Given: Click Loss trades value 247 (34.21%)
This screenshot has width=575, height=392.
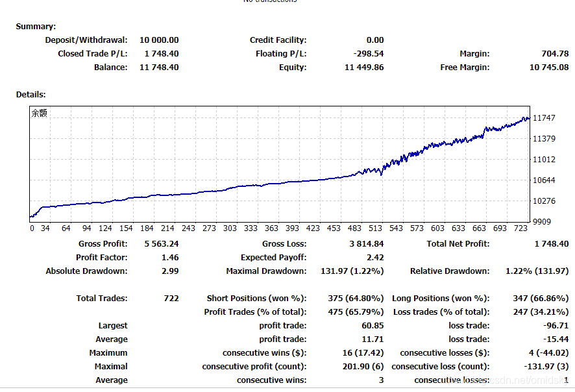Looking at the screenshot, I should point(541,312).
